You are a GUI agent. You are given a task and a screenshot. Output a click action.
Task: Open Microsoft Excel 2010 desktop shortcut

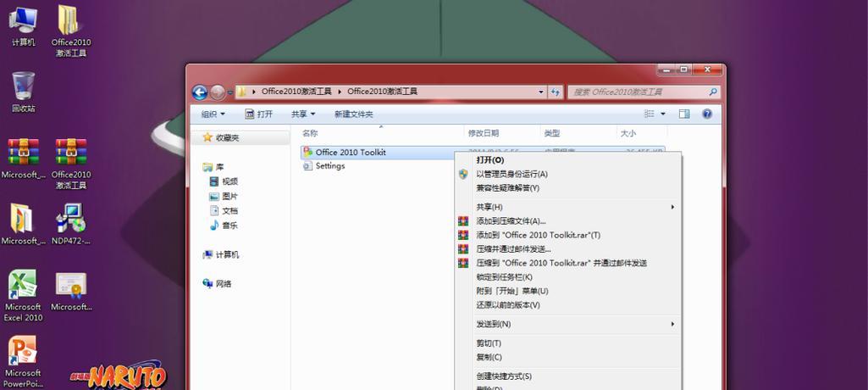(23, 296)
